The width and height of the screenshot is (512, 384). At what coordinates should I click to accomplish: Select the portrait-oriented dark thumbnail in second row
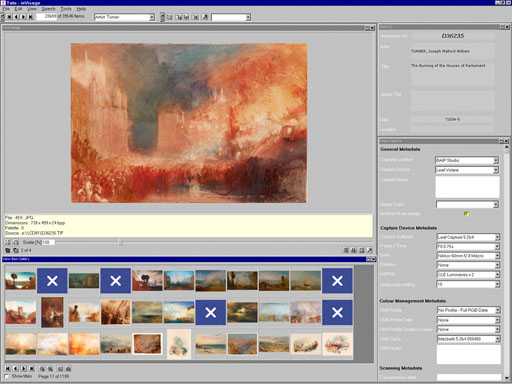(x=52, y=312)
